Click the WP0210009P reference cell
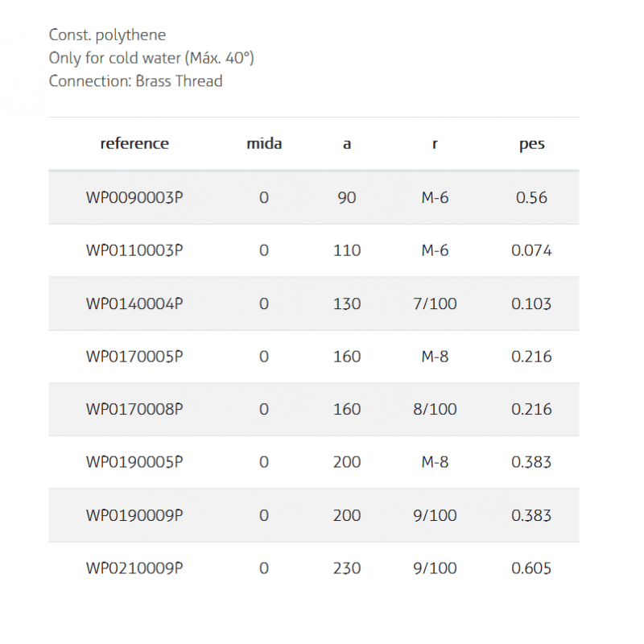 click(x=134, y=568)
